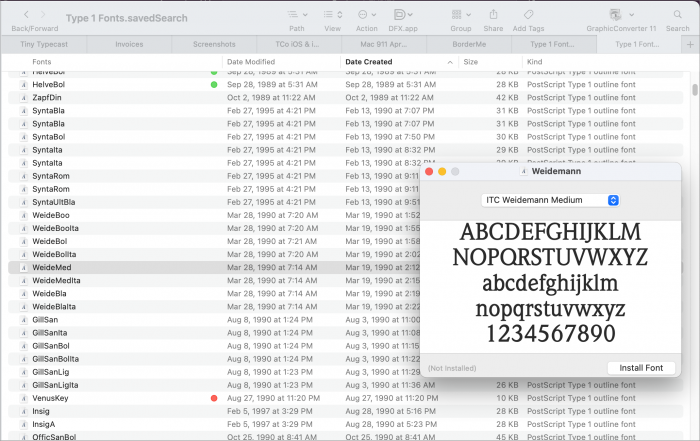Click the Share toolbar icon

tap(494, 15)
